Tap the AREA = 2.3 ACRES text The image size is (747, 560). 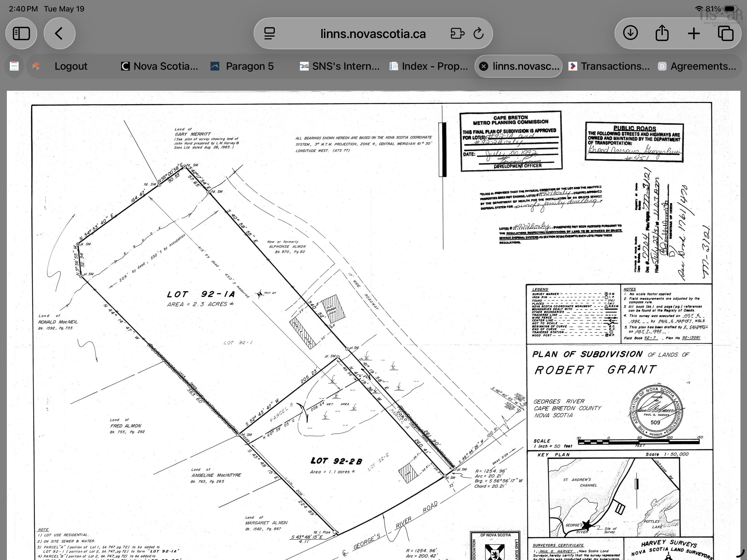click(x=200, y=304)
